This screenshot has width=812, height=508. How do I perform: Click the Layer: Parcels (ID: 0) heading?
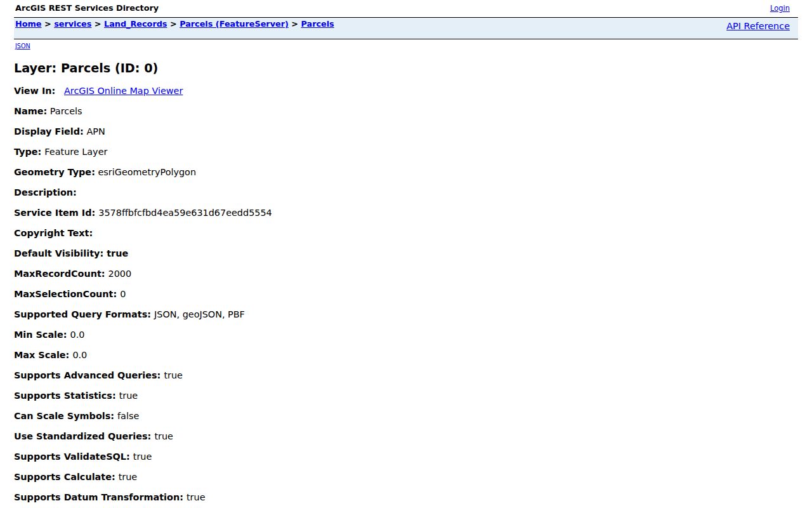[86, 68]
